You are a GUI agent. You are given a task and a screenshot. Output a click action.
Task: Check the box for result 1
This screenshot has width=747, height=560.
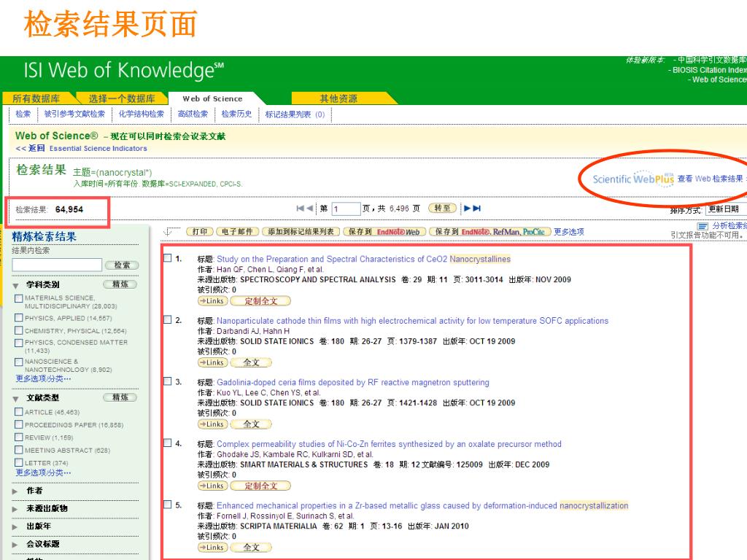[168, 258]
